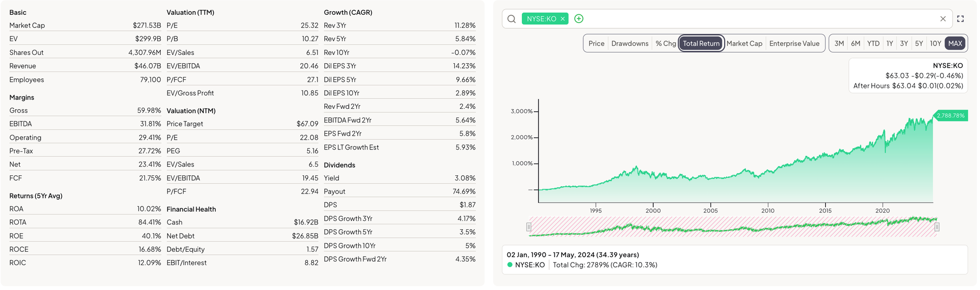The height and width of the screenshot is (290, 980).
Task: Grab the left range slider handle
Action: point(529,227)
